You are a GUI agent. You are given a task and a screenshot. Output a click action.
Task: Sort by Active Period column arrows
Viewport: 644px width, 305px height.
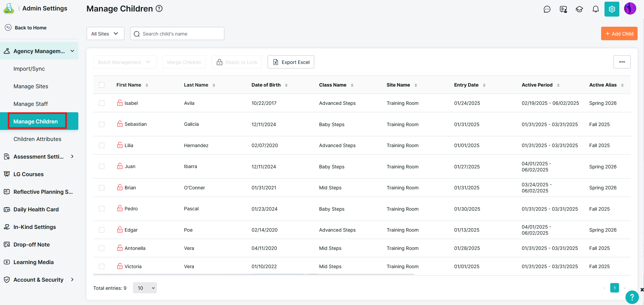click(x=558, y=85)
